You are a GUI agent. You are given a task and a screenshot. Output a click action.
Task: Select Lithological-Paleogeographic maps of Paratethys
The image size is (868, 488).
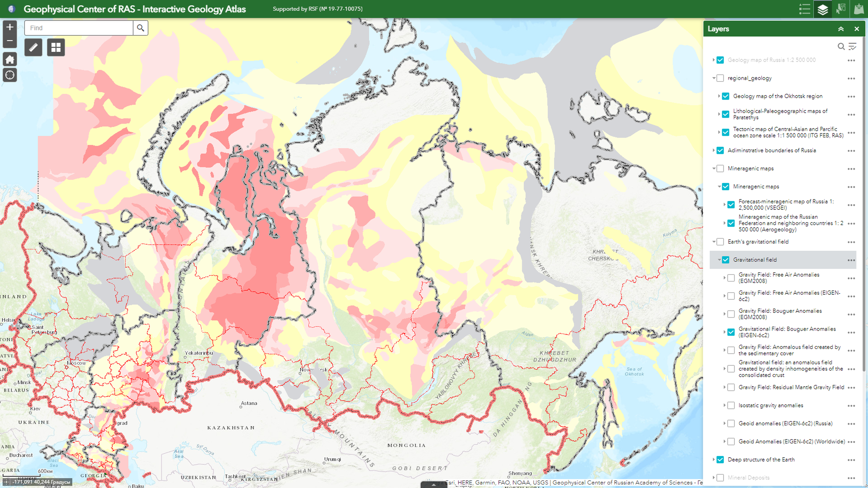pos(780,114)
